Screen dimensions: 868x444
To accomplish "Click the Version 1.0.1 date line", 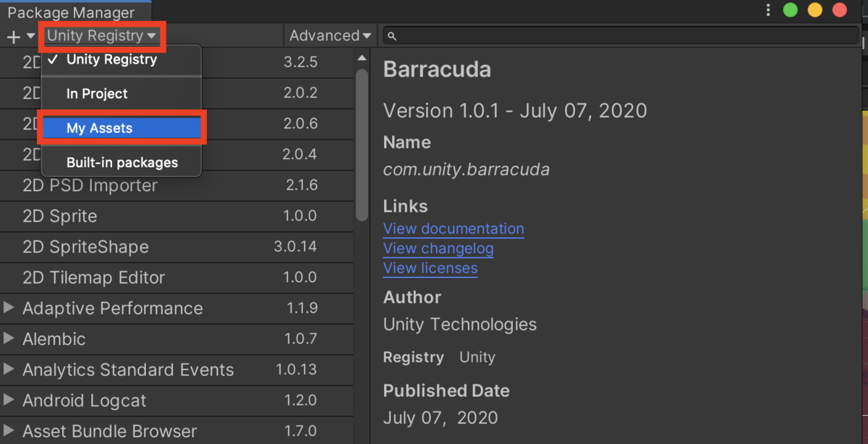I will (x=515, y=111).
